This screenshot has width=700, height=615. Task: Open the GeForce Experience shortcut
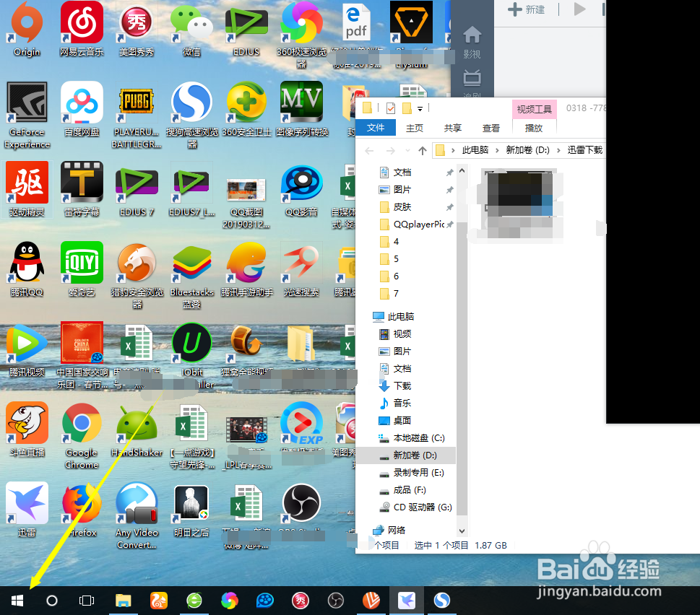point(27,115)
